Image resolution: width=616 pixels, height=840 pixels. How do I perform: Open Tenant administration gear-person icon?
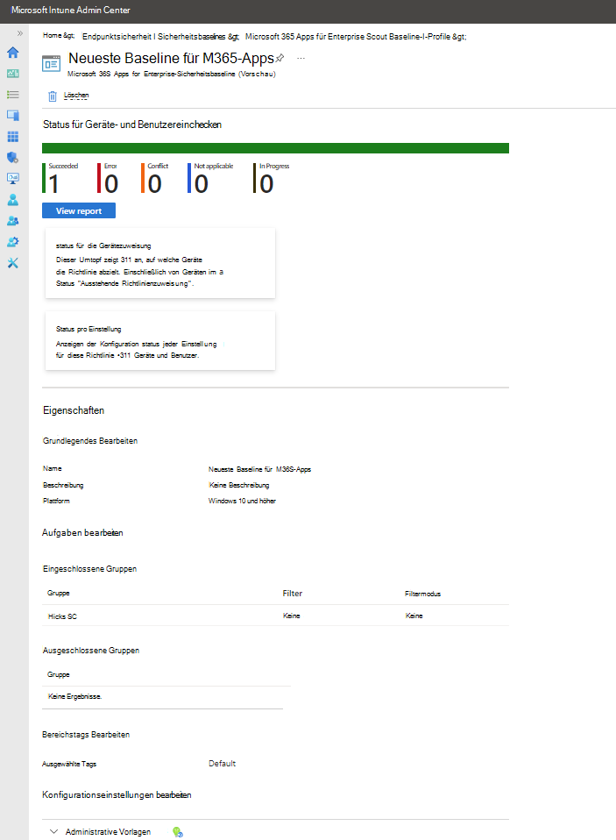pyautogui.click(x=13, y=242)
